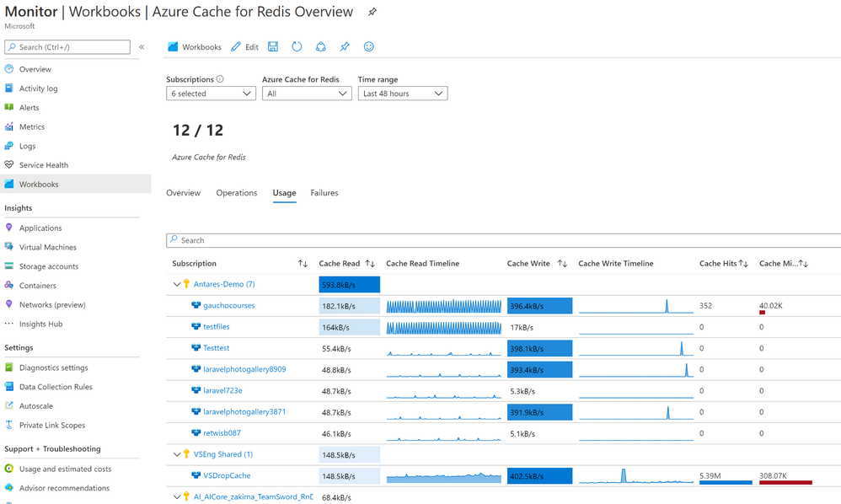Open Overview in the left sidebar
Image resolution: width=841 pixels, height=504 pixels.
coord(35,69)
